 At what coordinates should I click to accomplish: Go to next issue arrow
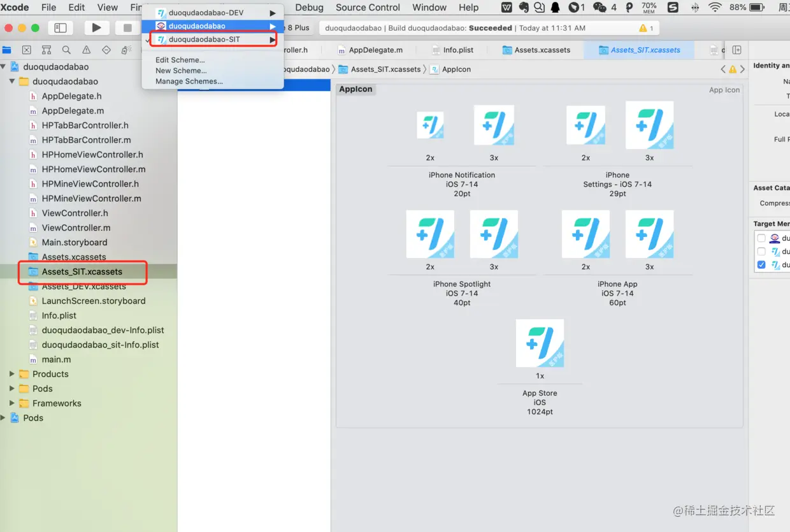(x=742, y=69)
